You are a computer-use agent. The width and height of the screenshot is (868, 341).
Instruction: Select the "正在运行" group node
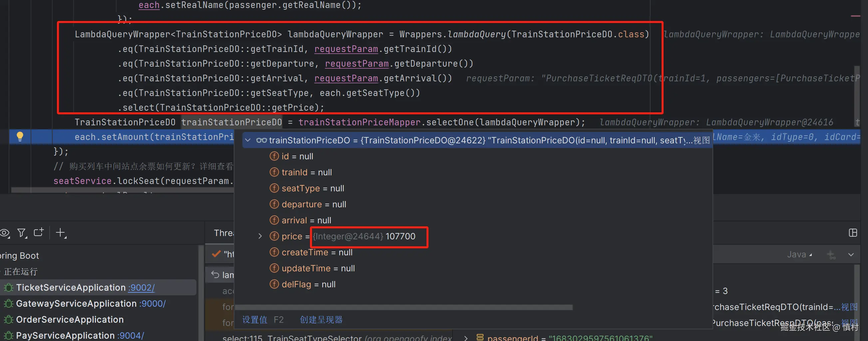tap(21, 272)
